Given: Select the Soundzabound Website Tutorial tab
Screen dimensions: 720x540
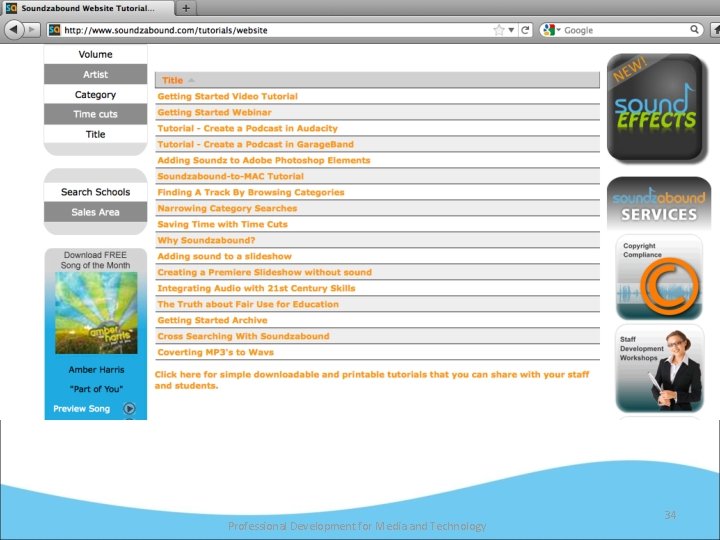Looking at the screenshot, I should (x=87, y=8).
